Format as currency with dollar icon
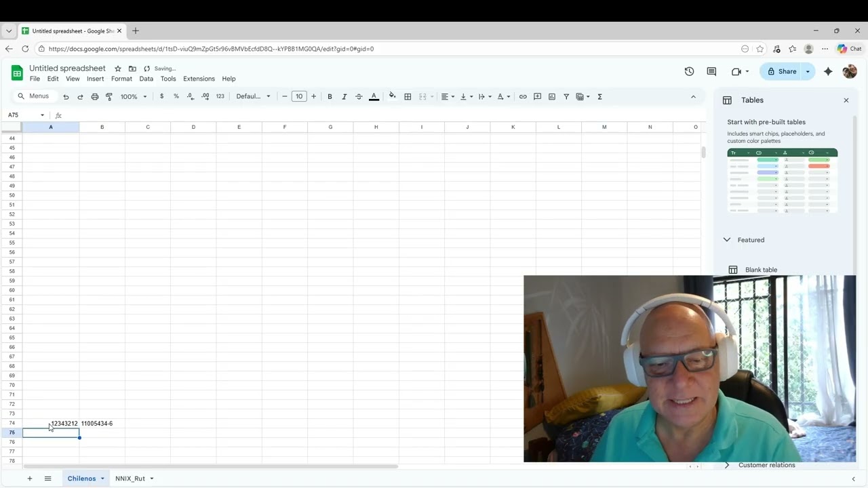The width and height of the screenshot is (868, 488). tap(161, 97)
